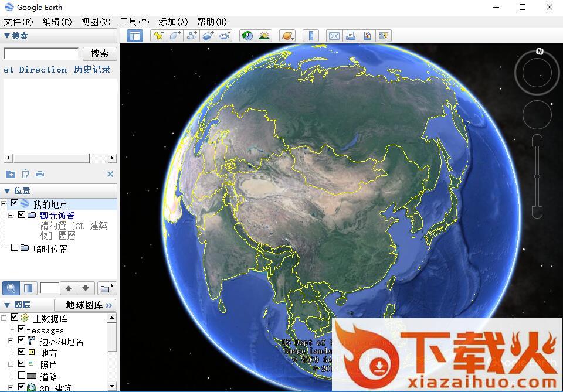View in Google Maps icon
563x392 pixels.
[x=384, y=36]
